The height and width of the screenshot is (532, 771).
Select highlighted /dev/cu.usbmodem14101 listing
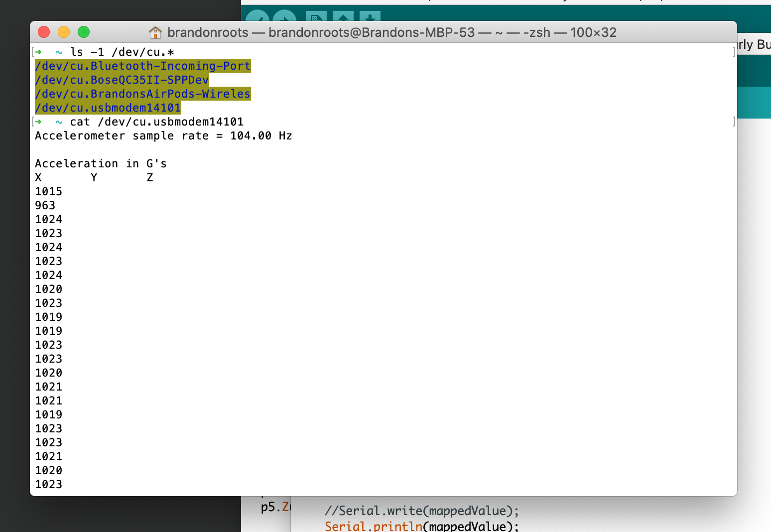[x=108, y=108]
